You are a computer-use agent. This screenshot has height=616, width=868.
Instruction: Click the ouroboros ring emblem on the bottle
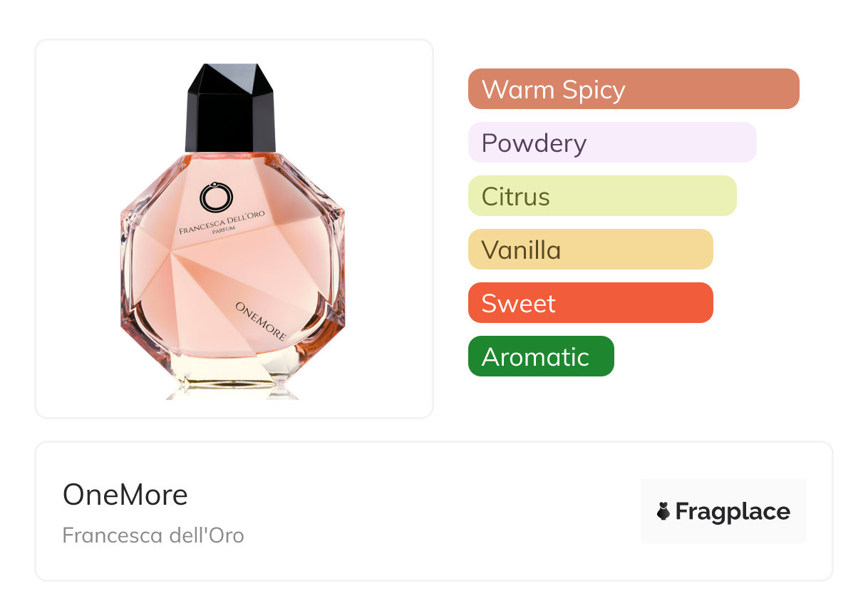(217, 197)
